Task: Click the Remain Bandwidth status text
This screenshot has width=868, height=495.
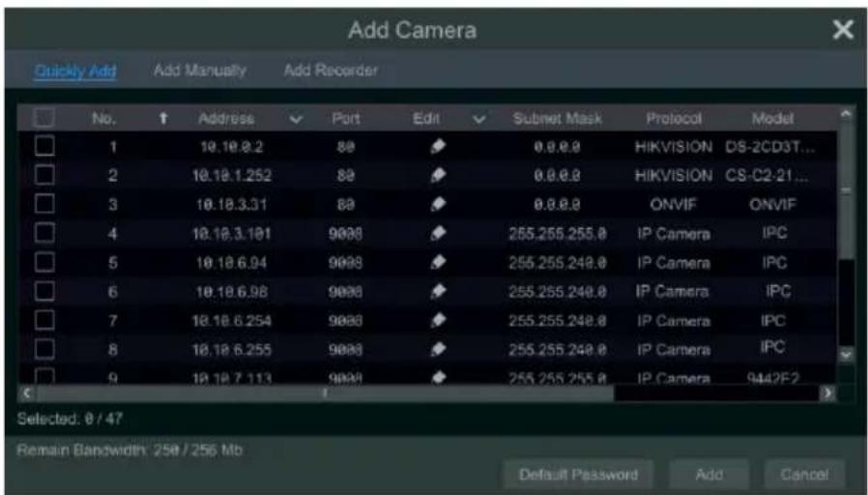Action: point(130,450)
